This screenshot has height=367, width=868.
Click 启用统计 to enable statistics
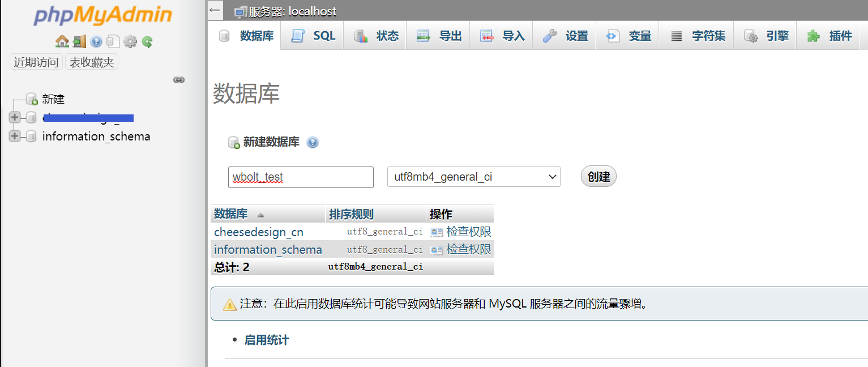[x=267, y=341]
